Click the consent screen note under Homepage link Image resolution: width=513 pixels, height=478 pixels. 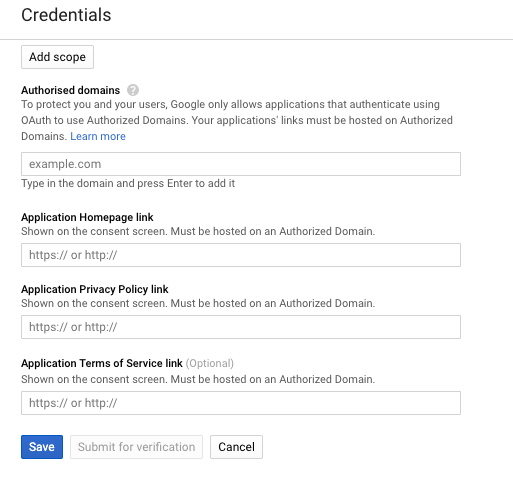click(x=198, y=231)
